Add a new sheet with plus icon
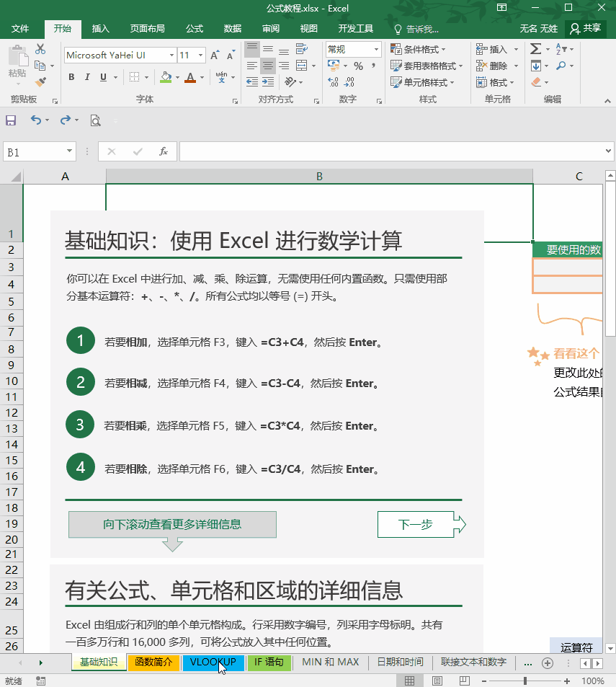Screen dimensions: 616x687 point(548,663)
